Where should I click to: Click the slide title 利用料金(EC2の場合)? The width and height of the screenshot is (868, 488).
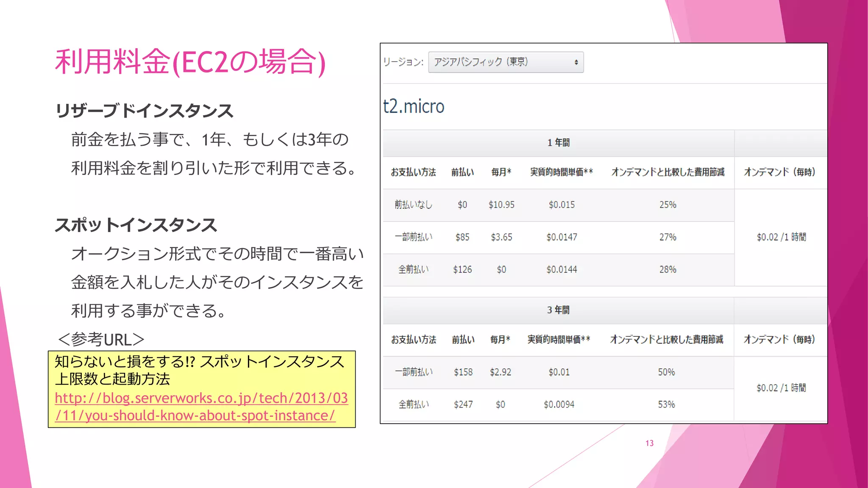pyautogui.click(x=190, y=62)
